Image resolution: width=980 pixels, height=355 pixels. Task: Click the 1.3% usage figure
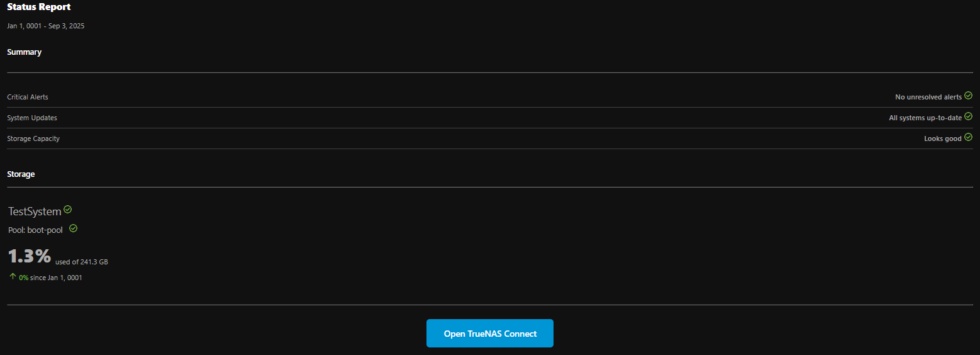coord(30,256)
